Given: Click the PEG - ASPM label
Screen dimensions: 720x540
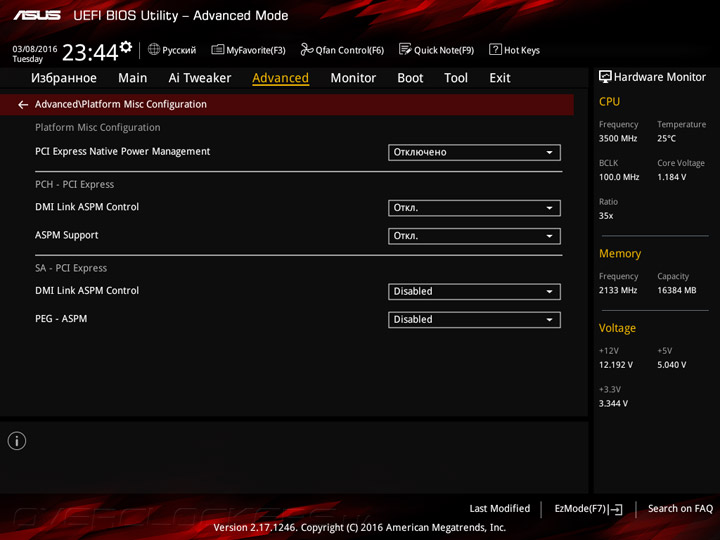Looking at the screenshot, I should 61,319.
